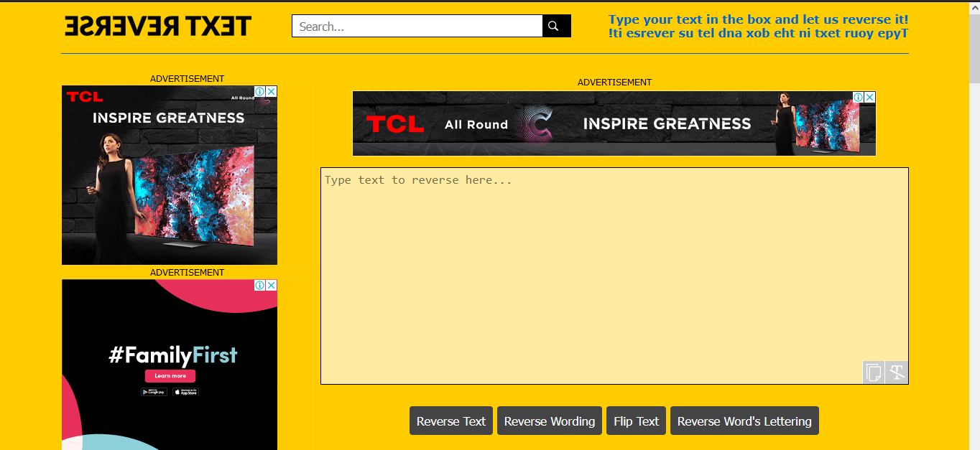Image resolution: width=980 pixels, height=450 pixels.
Task: Click the Reverse Text button
Action: 451,421
